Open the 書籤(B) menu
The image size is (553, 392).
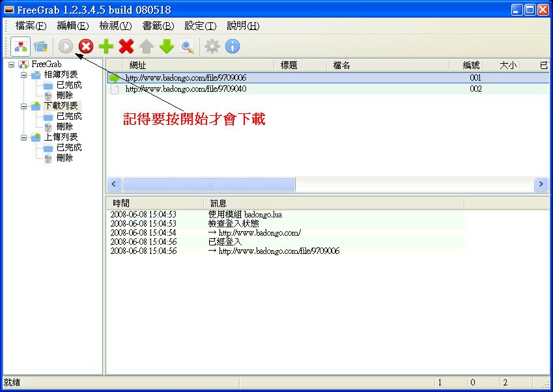click(x=158, y=26)
